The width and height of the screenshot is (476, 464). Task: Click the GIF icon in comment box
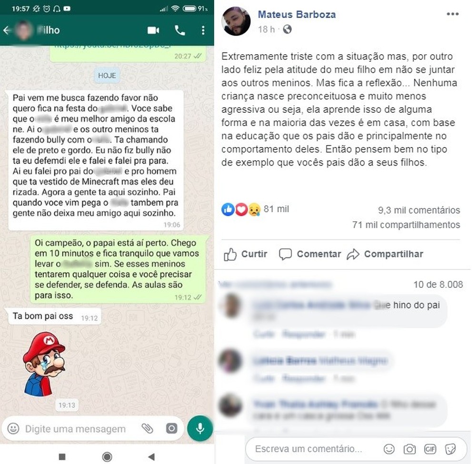tap(430, 449)
